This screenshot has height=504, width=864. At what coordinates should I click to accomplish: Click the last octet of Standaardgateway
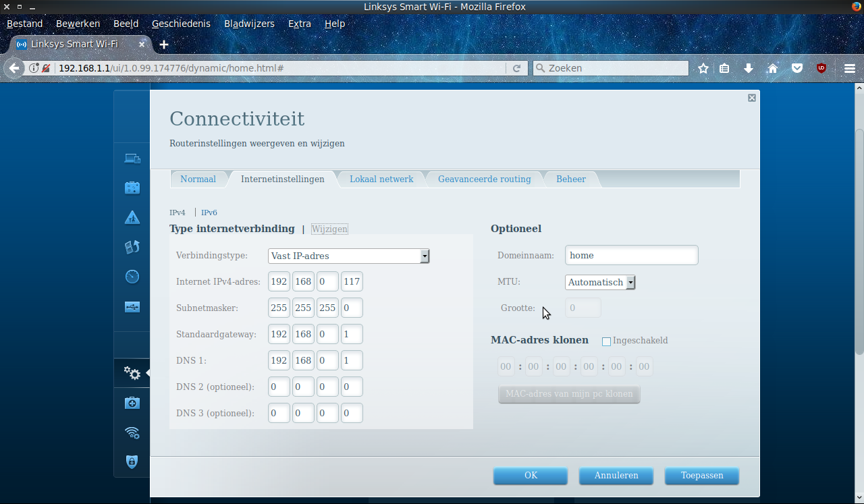[x=352, y=334]
